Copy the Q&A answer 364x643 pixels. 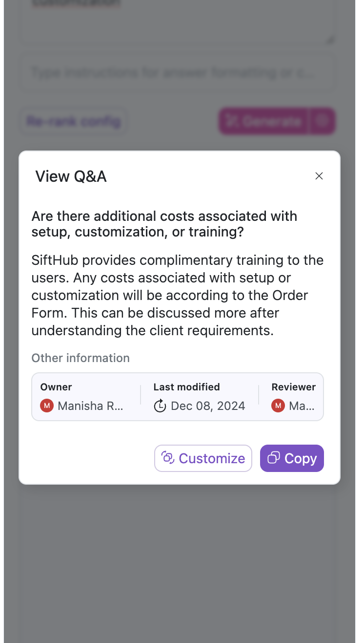pyautogui.click(x=292, y=458)
